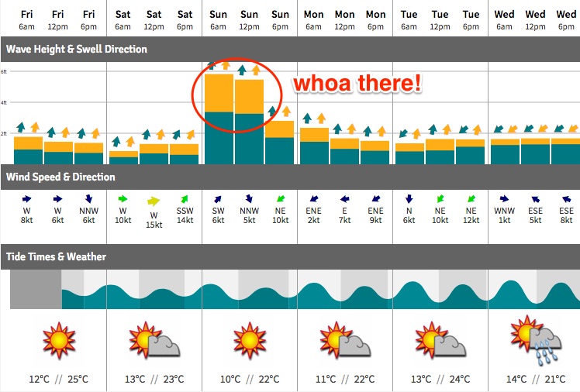Click the 6ft axis label
This screenshot has height=392, width=580.
3,72
